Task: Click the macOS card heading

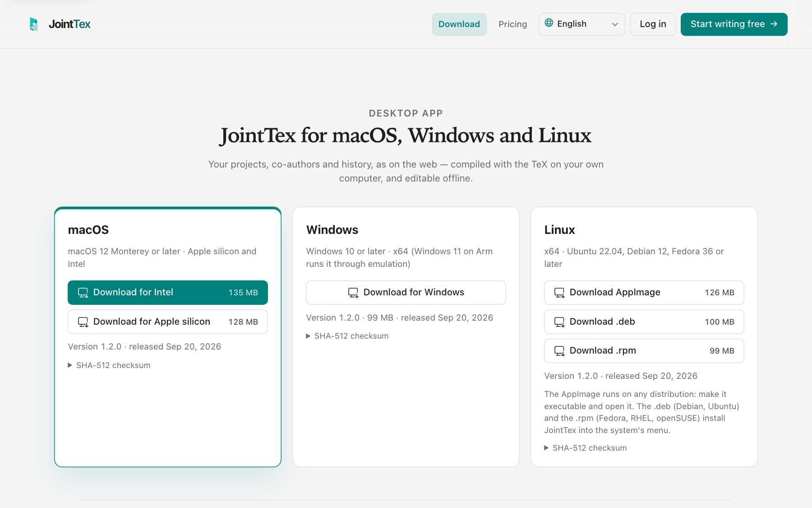Action: pos(88,230)
